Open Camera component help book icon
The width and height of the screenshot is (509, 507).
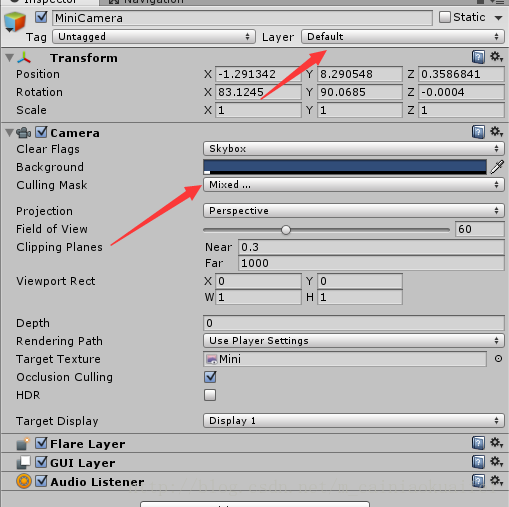click(x=478, y=132)
